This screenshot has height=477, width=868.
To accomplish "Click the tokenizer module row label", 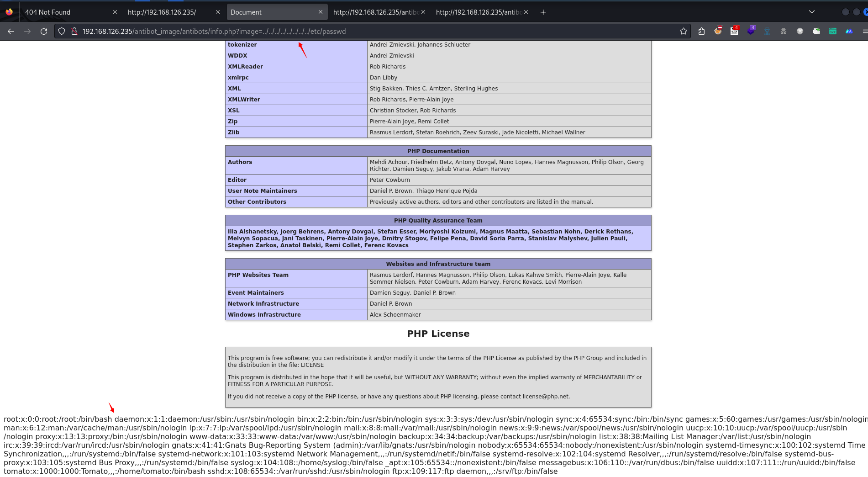I will [242, 45].
